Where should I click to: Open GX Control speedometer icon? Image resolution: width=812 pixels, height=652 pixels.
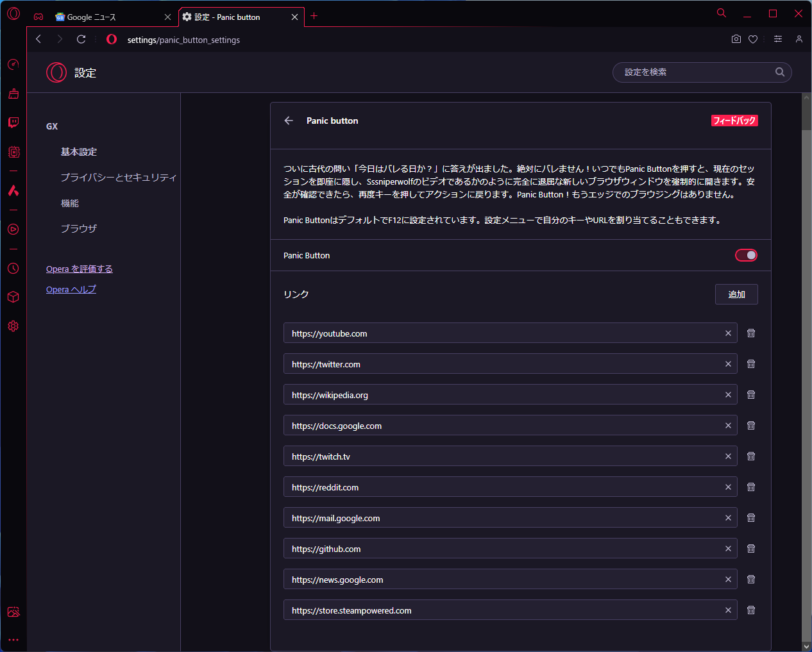click(x=13, y=65)
